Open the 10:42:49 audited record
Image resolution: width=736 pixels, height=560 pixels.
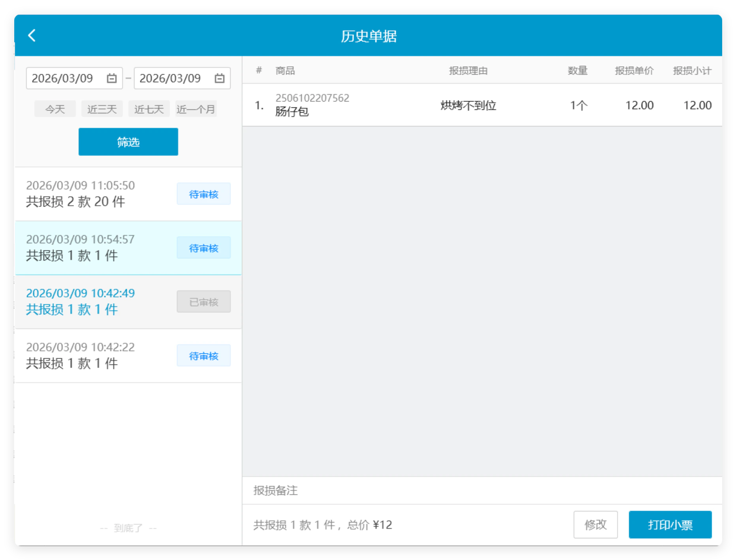(x=128, y=302)
